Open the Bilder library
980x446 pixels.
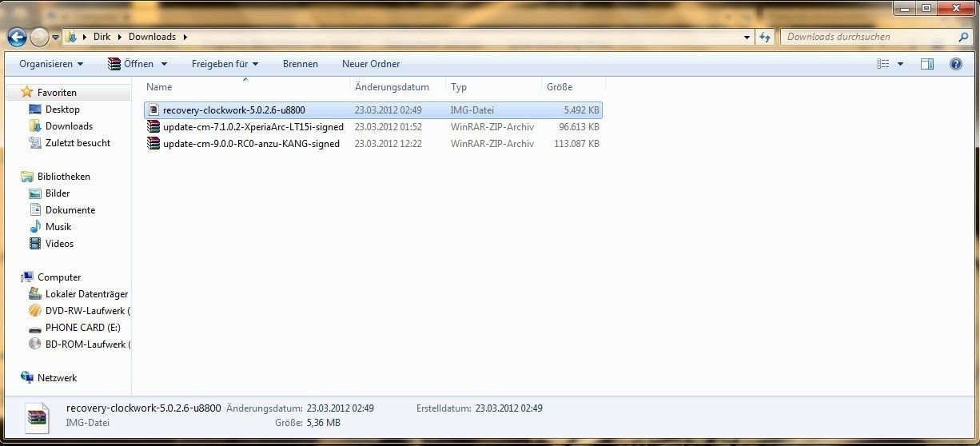pyautogui.click(x=58, y=193)
